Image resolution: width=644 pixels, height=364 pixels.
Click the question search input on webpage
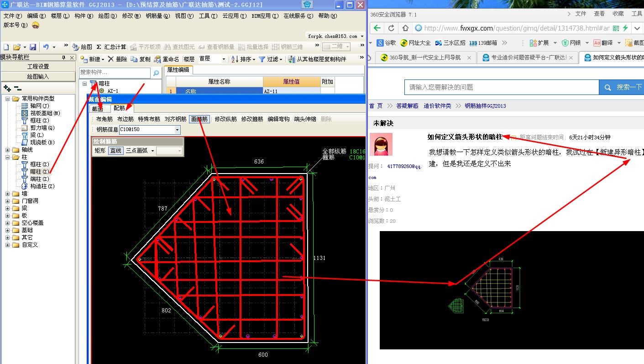point(502,87)
